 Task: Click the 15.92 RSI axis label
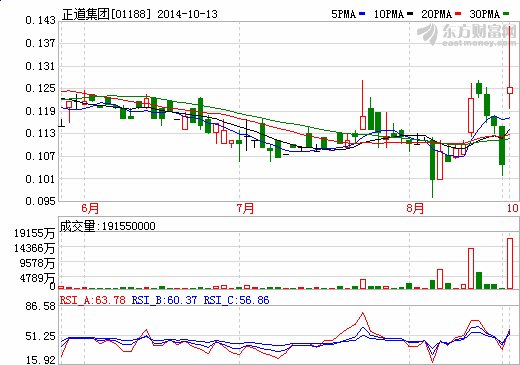(x=40, y=360)
